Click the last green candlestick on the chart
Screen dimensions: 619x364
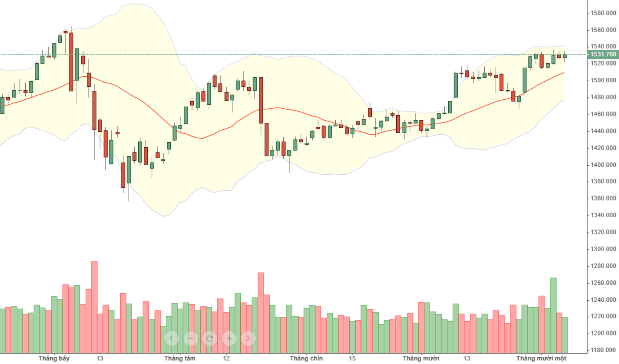(565, 56)
